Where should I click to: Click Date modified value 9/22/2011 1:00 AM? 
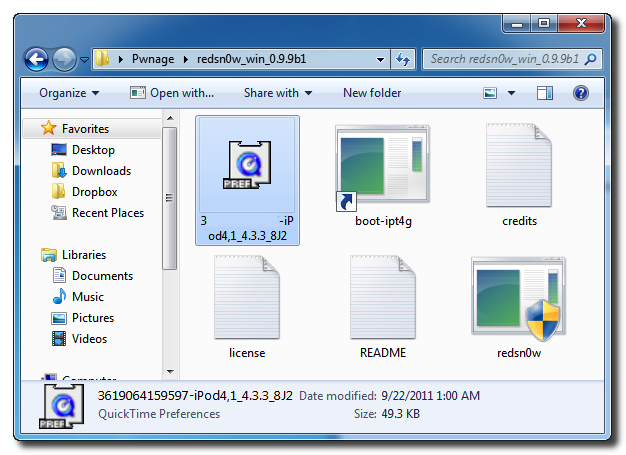[430, 396]
